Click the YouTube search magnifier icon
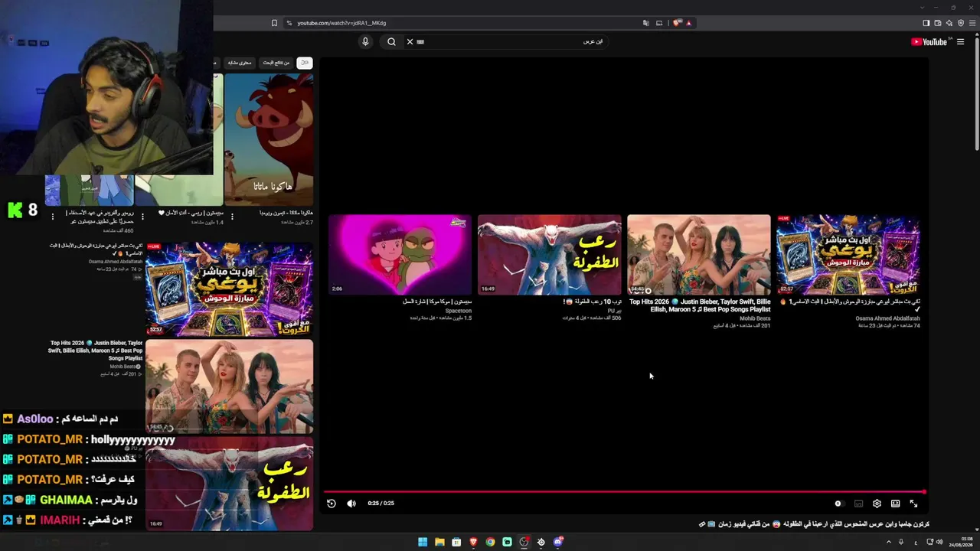The height and width of the screenshot is (551, 980). pyautogui.click(x=391, y=41)
